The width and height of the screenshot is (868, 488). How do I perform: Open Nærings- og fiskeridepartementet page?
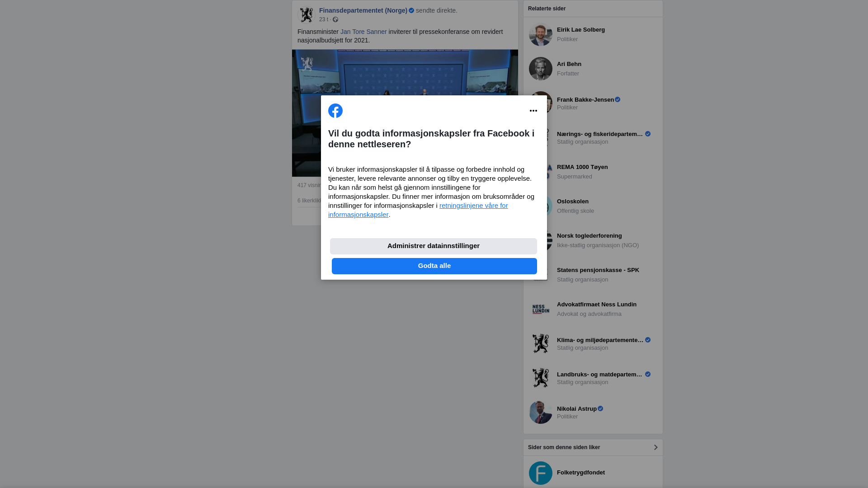tap(600, 134)
